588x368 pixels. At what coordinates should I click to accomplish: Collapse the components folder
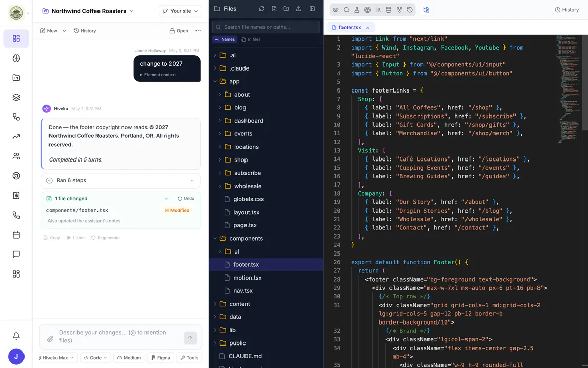pyautogui.click(x=215, y=239)
